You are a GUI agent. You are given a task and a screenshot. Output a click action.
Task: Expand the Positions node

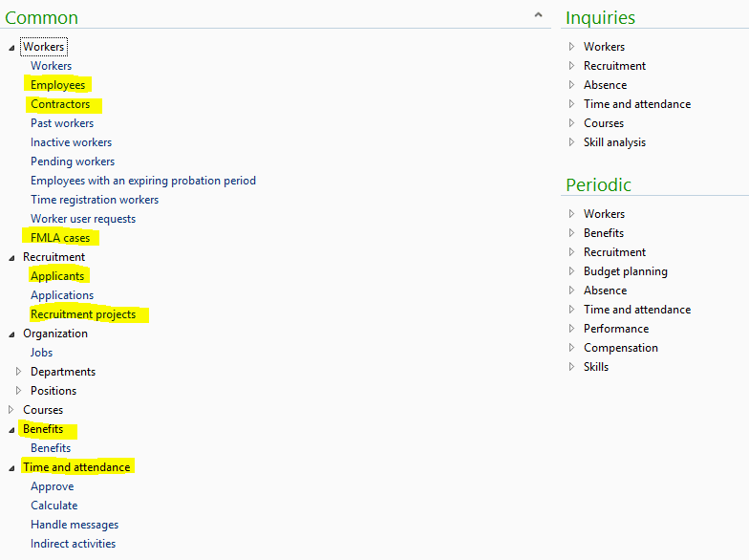19,391
